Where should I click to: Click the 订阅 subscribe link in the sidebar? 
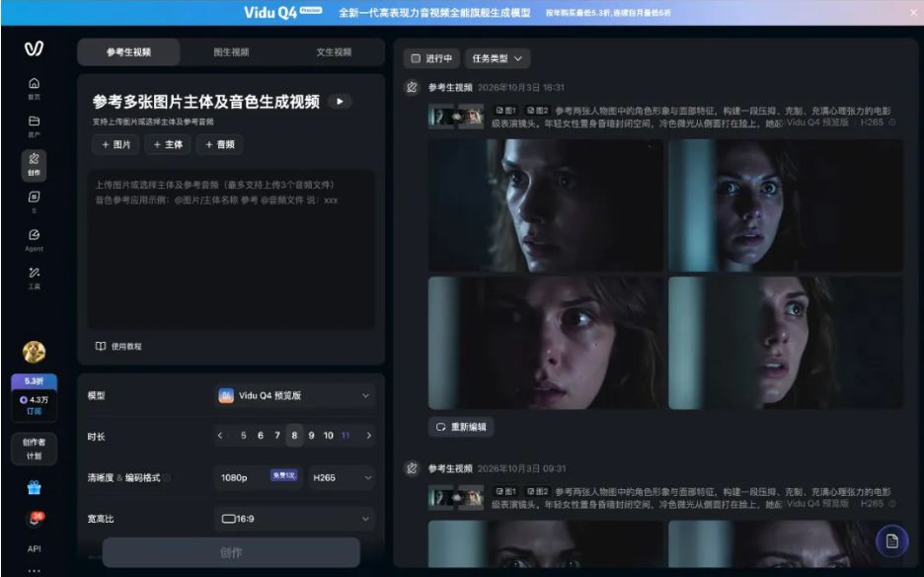pos(35,411)
